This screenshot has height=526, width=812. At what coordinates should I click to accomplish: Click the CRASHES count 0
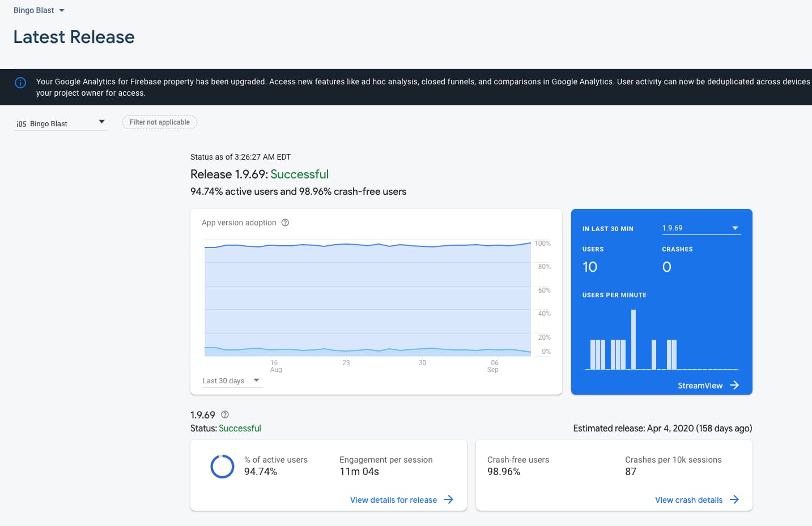[667, 267]
